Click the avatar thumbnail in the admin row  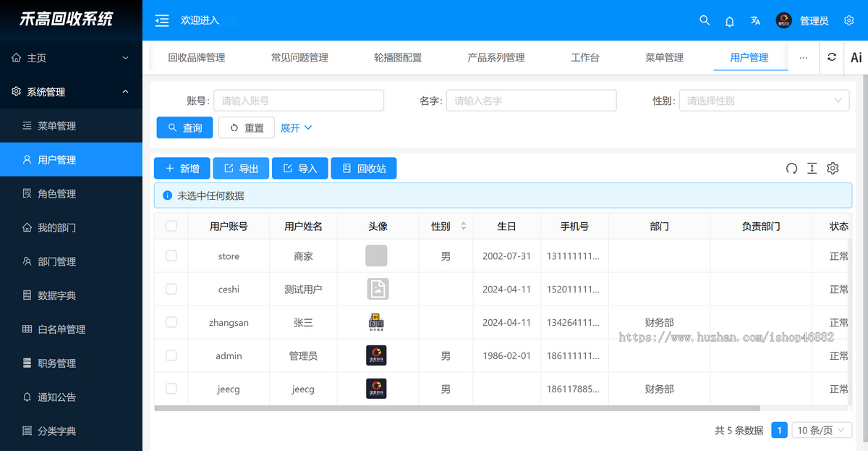pyautogui.click(x=376, y=355)
